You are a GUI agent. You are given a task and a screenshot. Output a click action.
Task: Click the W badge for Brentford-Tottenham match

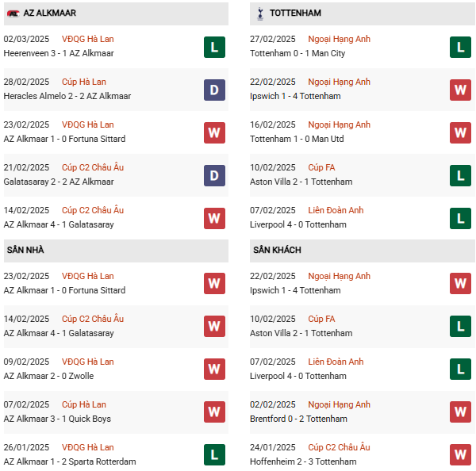tap(460, 412)
